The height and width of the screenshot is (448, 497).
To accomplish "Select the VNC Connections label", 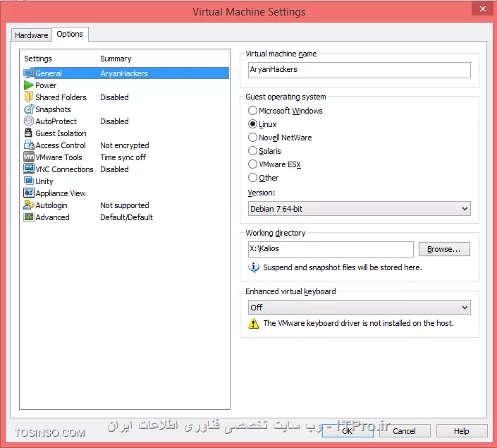I will (x=64, y=169).
